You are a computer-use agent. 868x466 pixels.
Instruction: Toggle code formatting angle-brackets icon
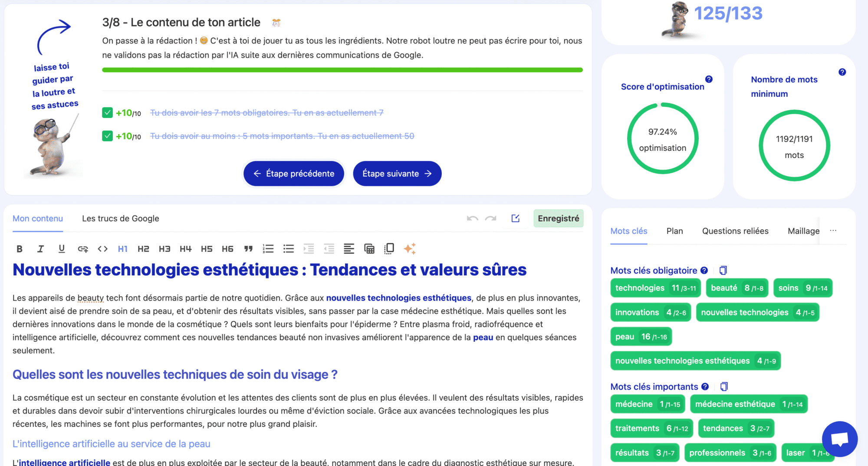coord(102,249)
